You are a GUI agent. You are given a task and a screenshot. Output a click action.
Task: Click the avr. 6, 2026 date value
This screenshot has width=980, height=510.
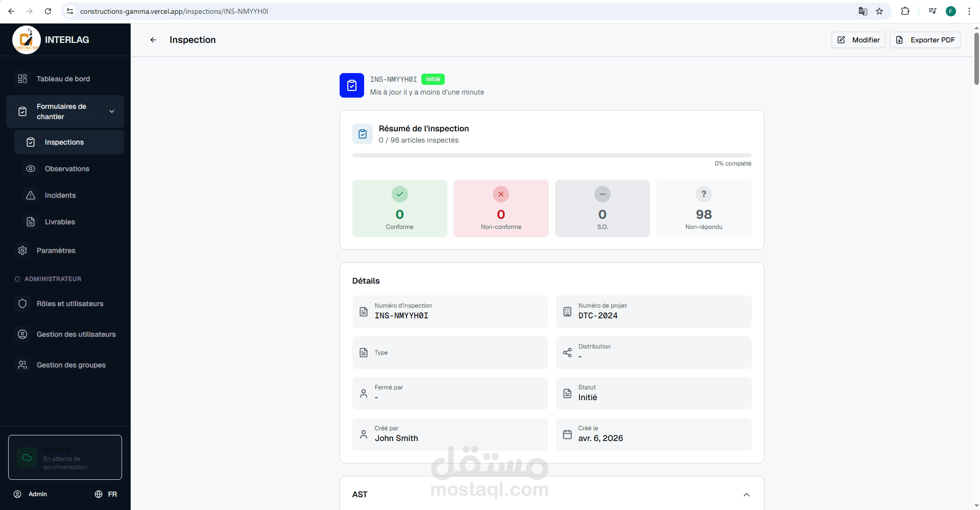601,438
